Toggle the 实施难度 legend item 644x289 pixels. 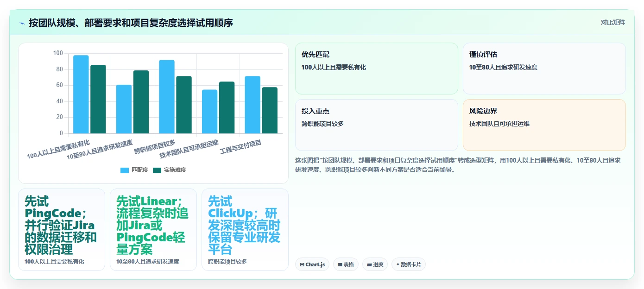pos(170,170)
